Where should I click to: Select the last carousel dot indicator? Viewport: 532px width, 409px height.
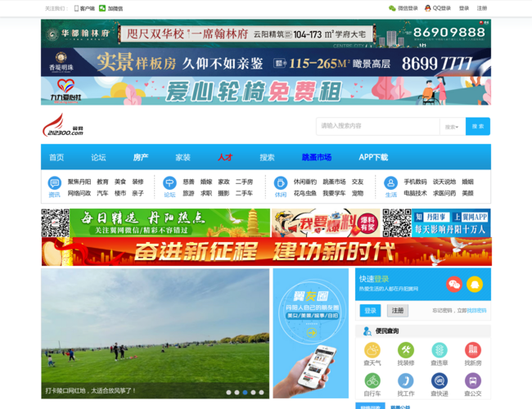[261, 393]
